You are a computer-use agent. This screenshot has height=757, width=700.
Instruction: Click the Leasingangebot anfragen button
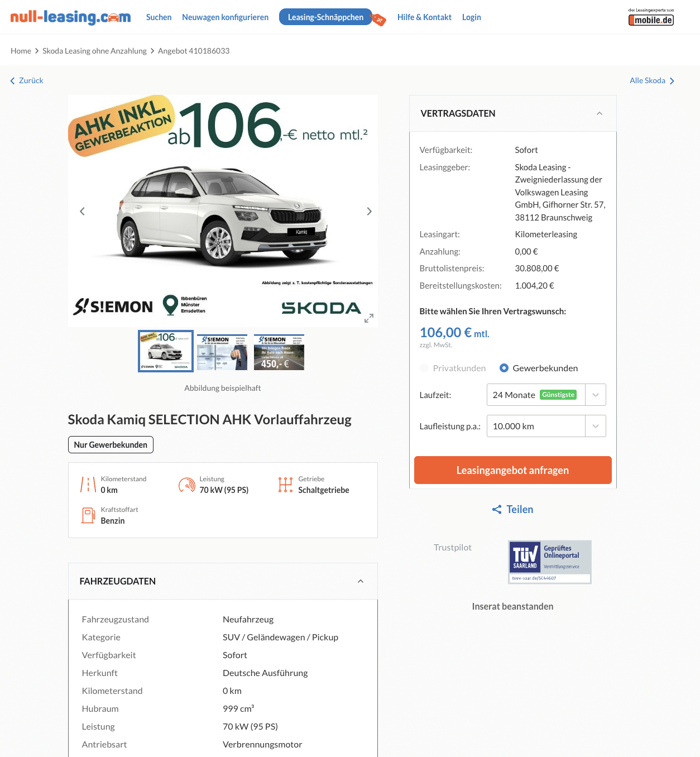pyautogui.click(x=513, y=470)
